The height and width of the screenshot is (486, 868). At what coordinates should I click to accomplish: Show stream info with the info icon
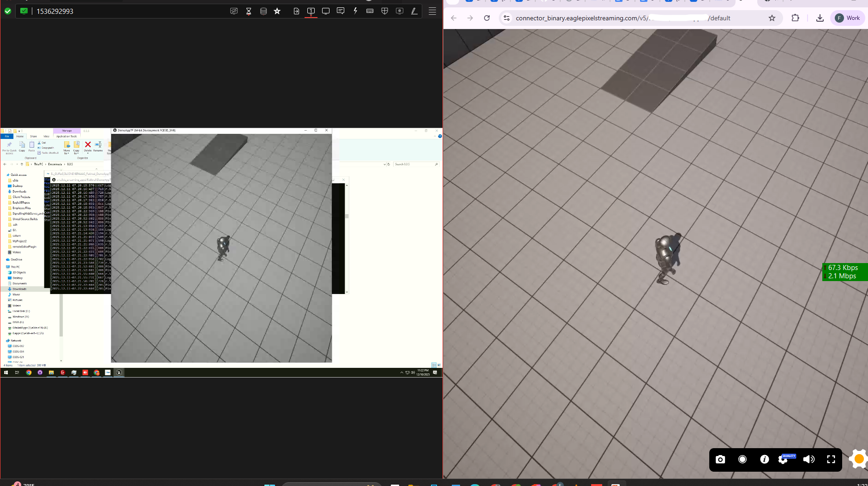765,459
